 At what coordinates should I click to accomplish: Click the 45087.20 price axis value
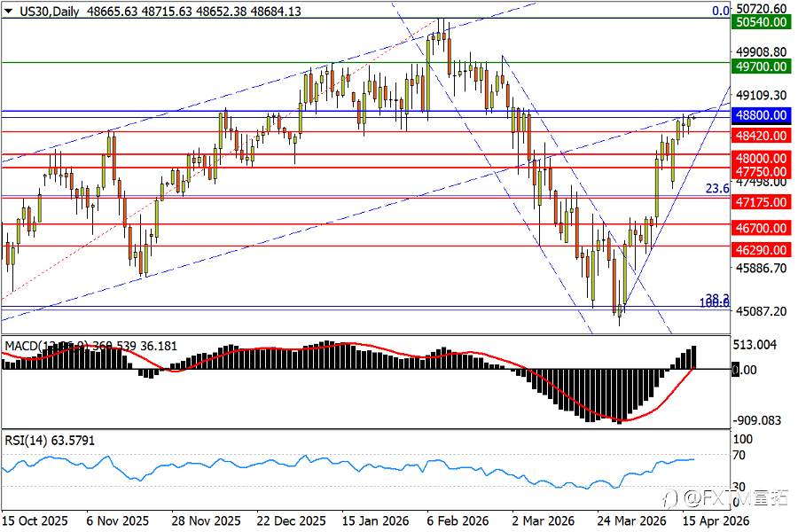point(762,310)
